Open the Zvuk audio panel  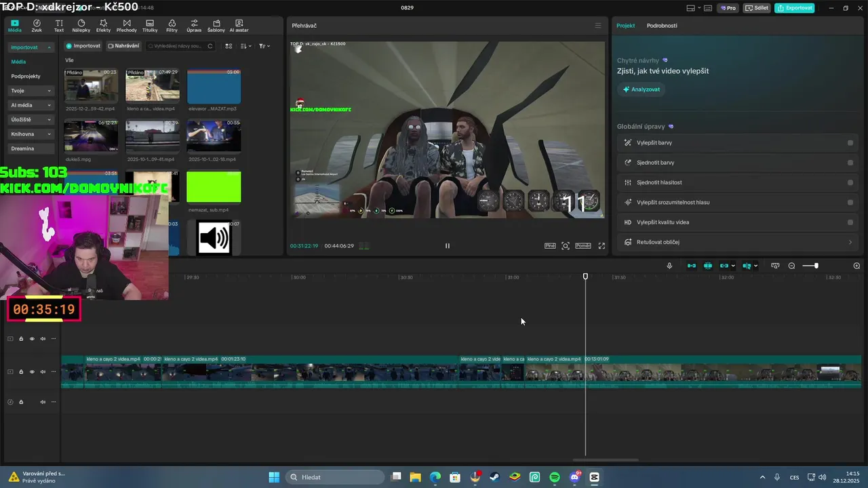pyautogui.click(x=37, y=26)
